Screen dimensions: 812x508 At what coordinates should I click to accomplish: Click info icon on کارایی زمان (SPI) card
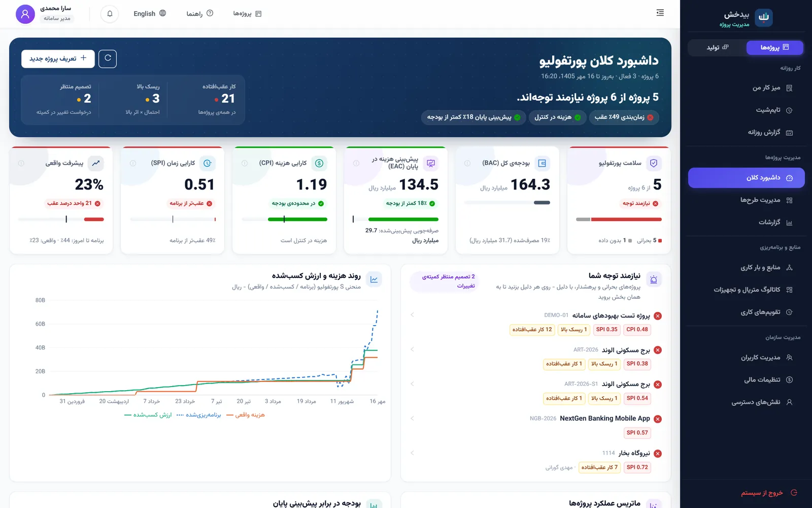133,163
